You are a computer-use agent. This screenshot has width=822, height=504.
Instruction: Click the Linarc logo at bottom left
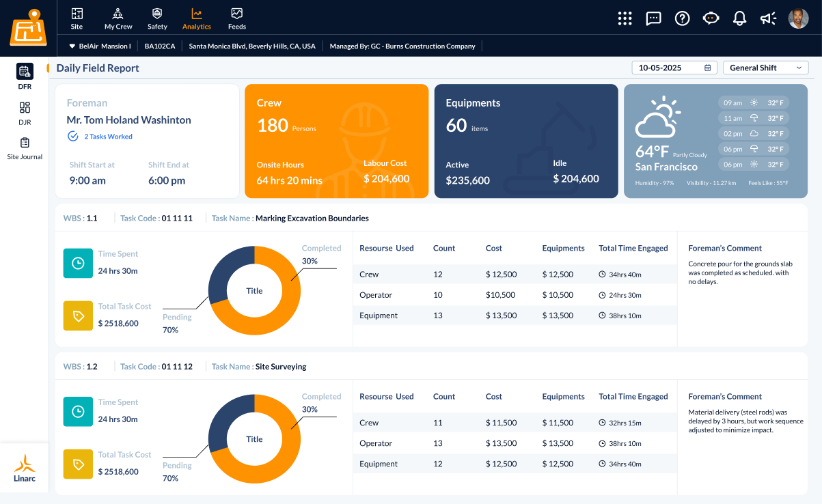(25, 468)
